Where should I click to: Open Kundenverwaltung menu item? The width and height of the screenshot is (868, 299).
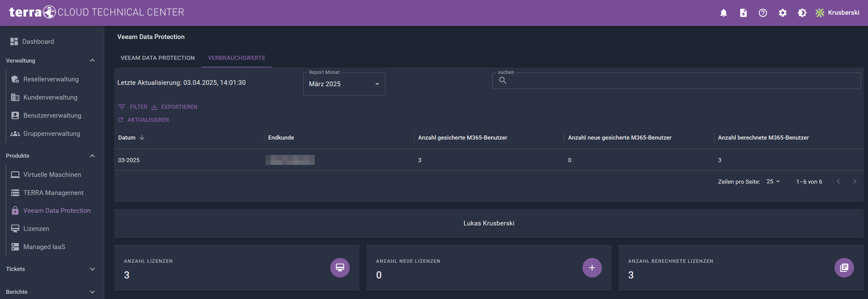pyautogui.click(x=50, y=97)
